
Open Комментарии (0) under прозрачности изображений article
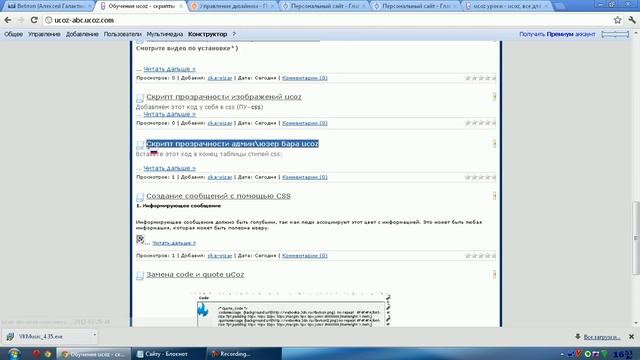point(304,123)
